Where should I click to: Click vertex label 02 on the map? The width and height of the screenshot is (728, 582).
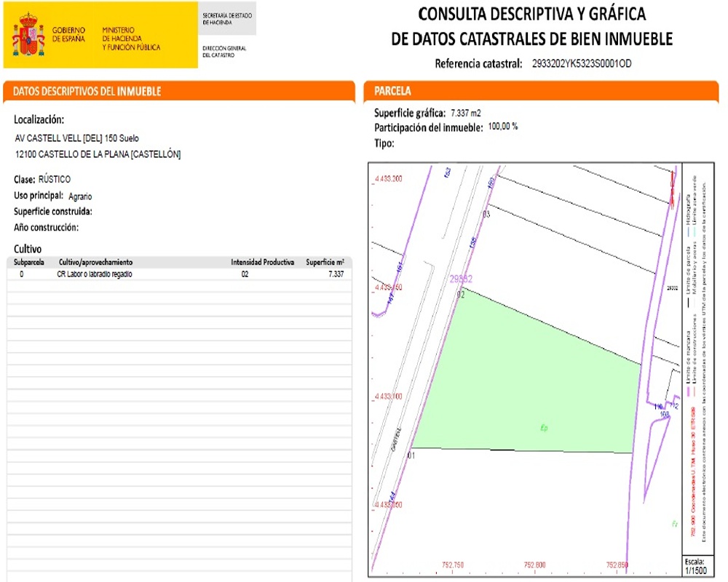(460, 295)
